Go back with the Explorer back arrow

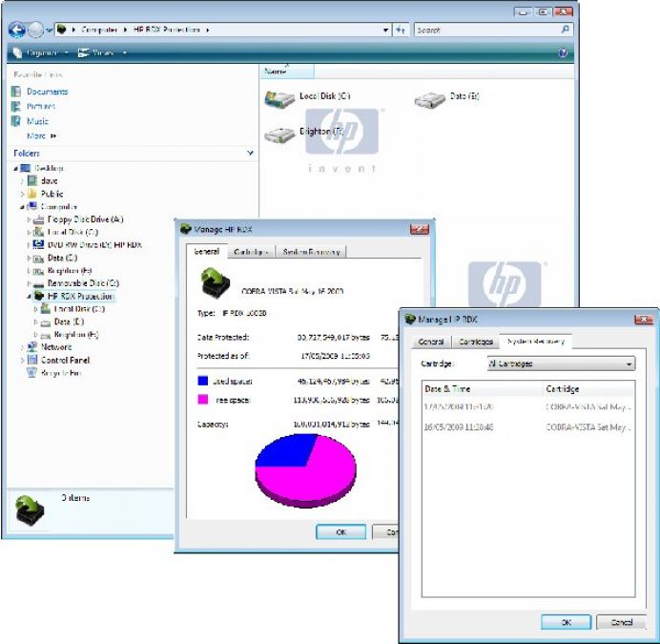17,30
